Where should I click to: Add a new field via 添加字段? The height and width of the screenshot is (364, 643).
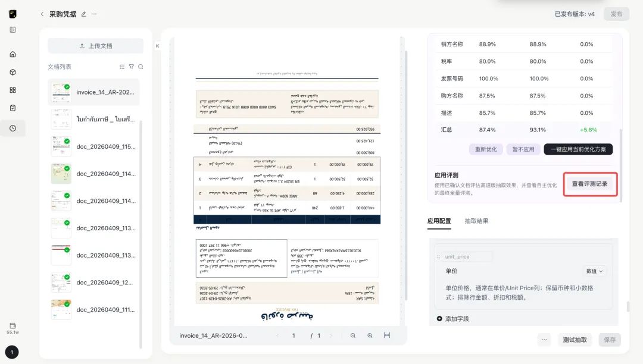tap(452, 319)
